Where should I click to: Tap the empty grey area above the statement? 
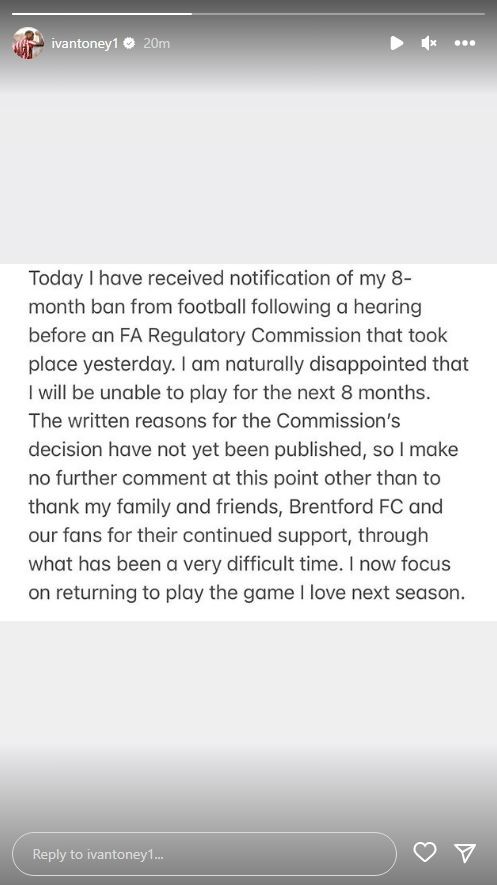(248, 175)
